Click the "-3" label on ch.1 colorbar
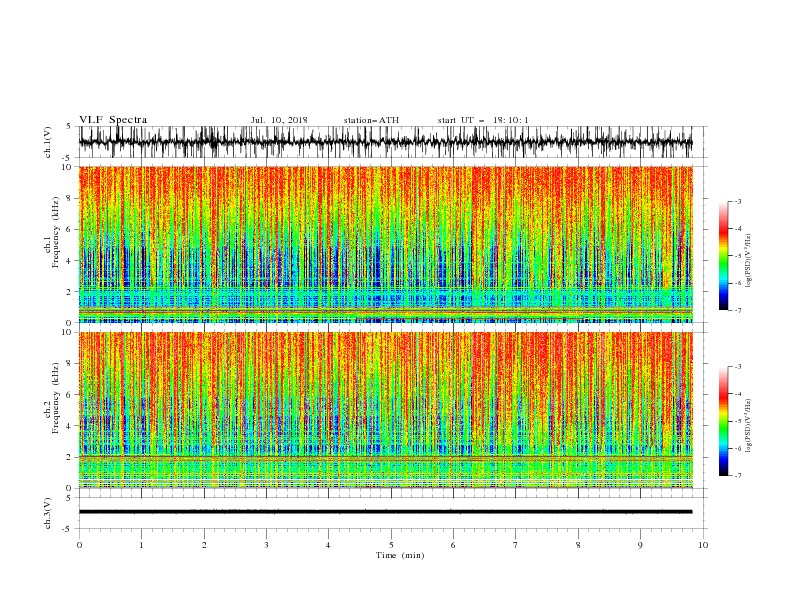 tap(737, 202)
